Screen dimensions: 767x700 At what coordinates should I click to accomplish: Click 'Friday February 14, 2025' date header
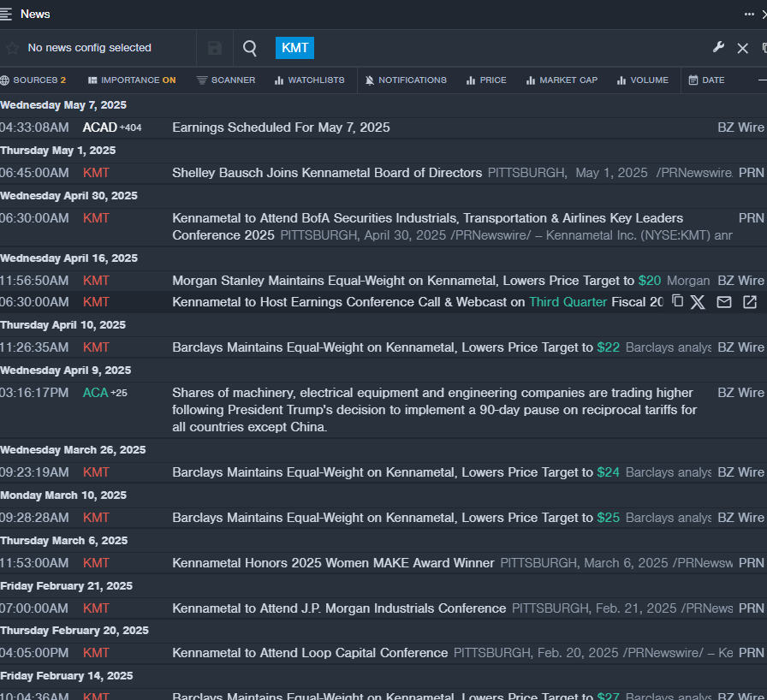tap(67, 676)
